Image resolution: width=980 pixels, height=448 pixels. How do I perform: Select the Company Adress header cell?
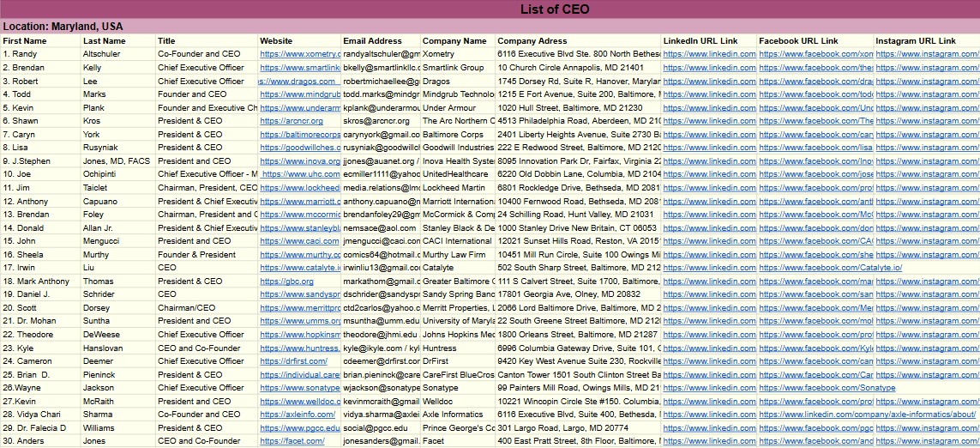point(579,40)
